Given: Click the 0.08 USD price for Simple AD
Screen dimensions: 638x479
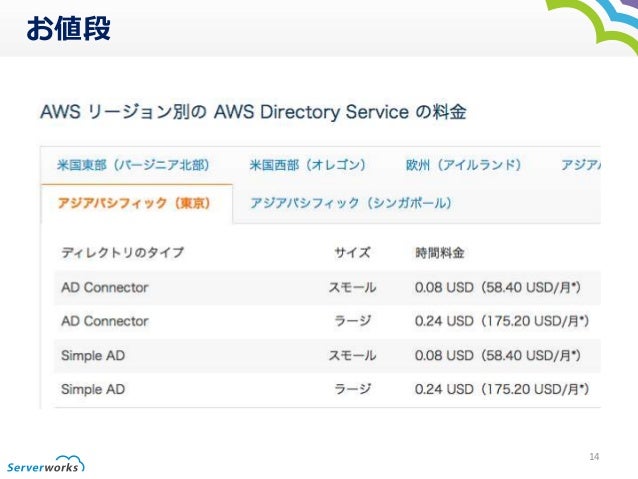Looking at the screenshot, I should click(498, 355).
